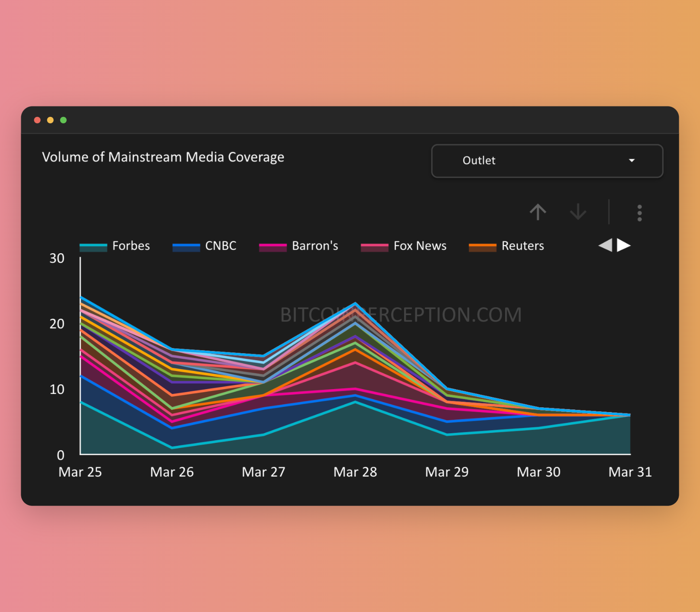Screen dimensions: 700x612
Task: Select the Mar 28 axis label
Action: click(x=355, y=472)
